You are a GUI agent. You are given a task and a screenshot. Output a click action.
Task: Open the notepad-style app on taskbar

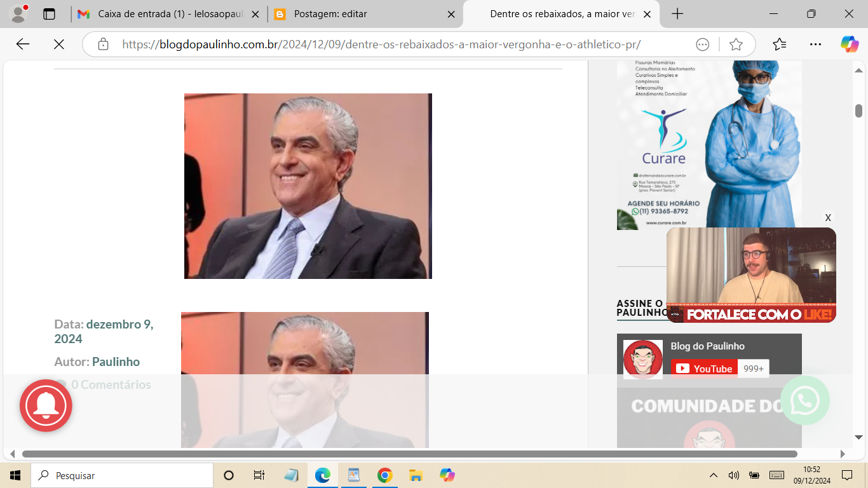(291, 475)
